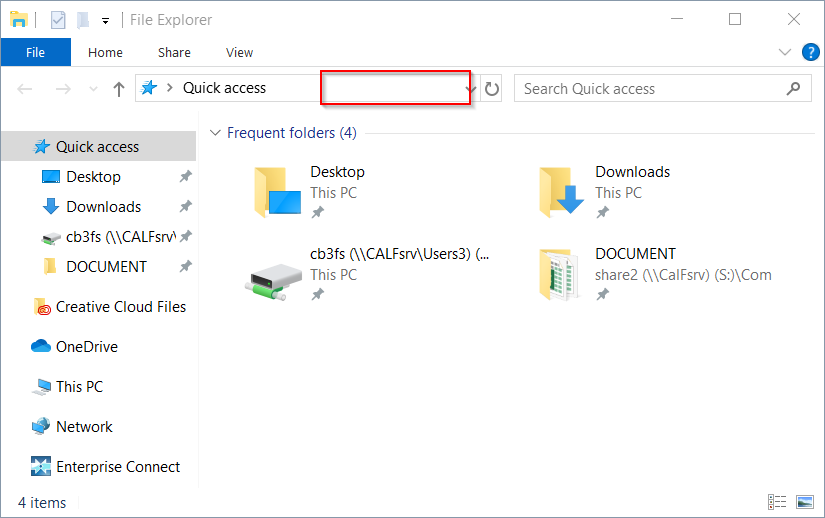Open the File menu
825x518 pixels.
coord(35,52)
